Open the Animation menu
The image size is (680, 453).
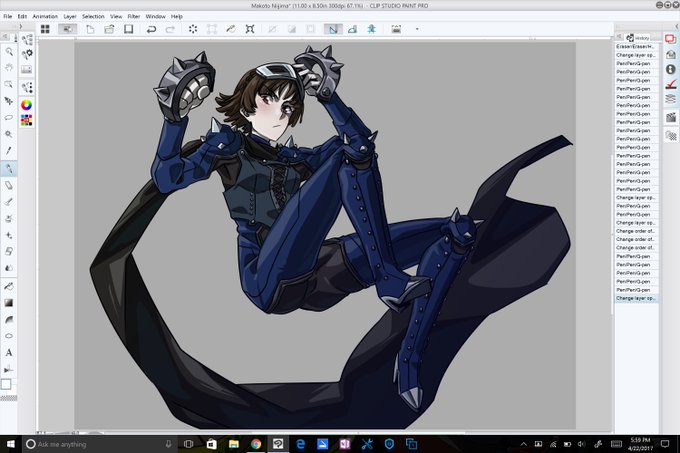[45, 16]
